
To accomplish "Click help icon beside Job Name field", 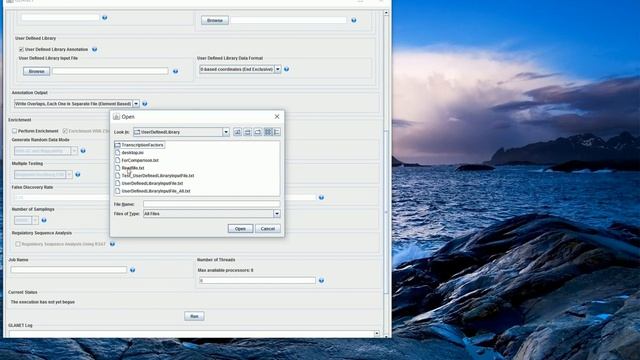I will pos(133,270).
